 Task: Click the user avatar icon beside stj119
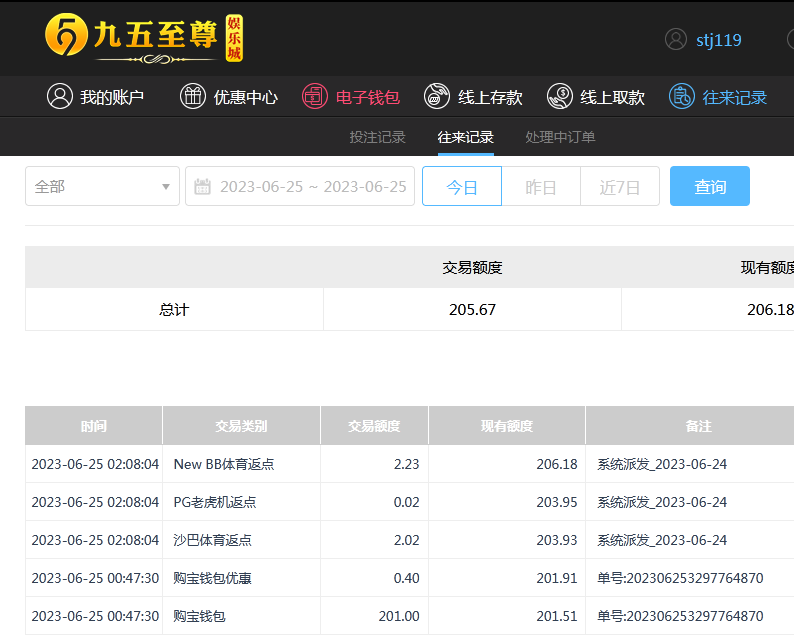(x=676, y=40)
